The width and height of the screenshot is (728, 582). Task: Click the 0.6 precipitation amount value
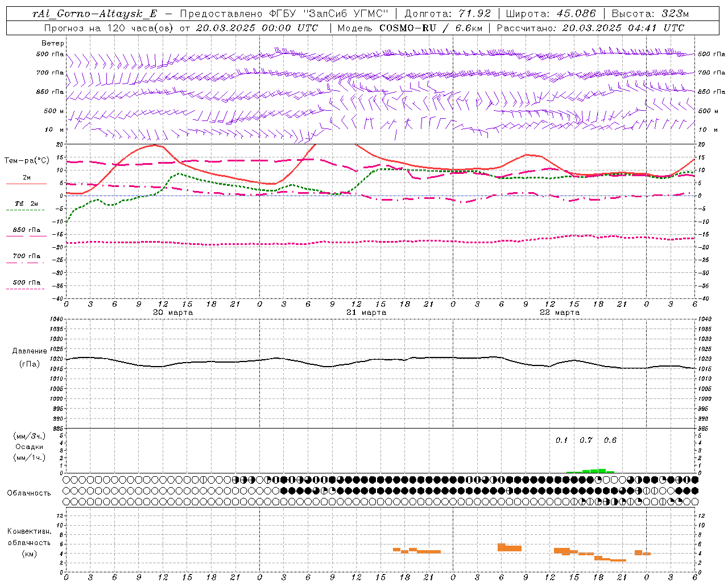pyautogui.click(x=610, y=440)
